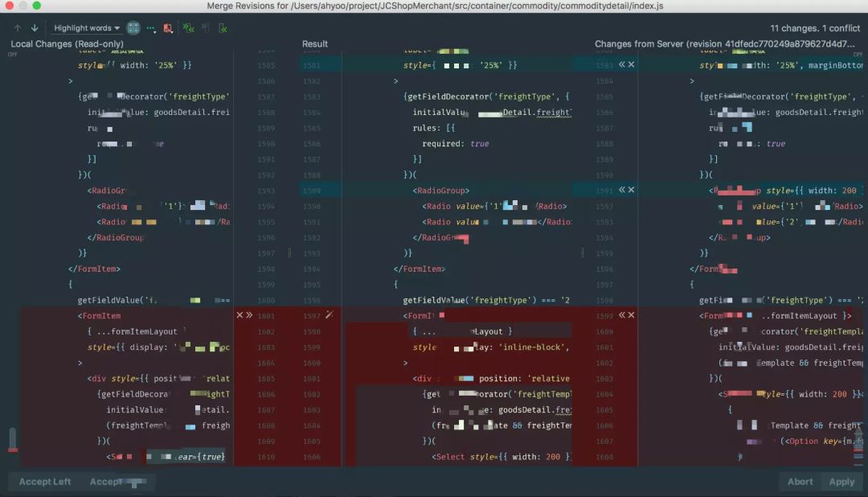
Task: Click red conflict marker in left stripe
Action: (x=12, y=450)
